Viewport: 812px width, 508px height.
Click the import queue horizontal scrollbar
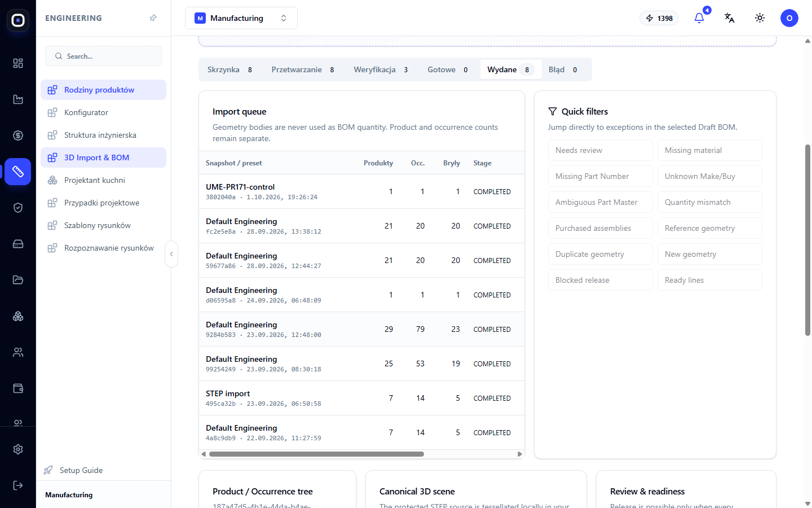click(x=316, y=454)
